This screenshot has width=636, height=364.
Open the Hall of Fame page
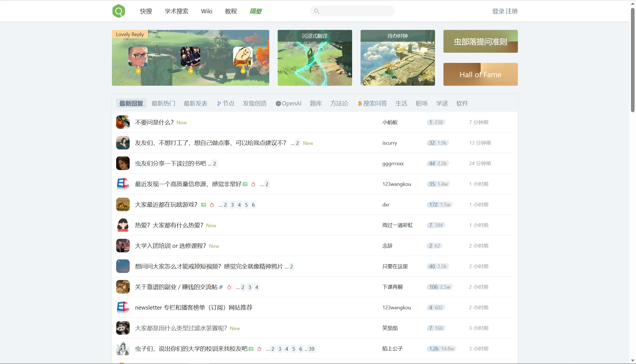click(480, 74)
